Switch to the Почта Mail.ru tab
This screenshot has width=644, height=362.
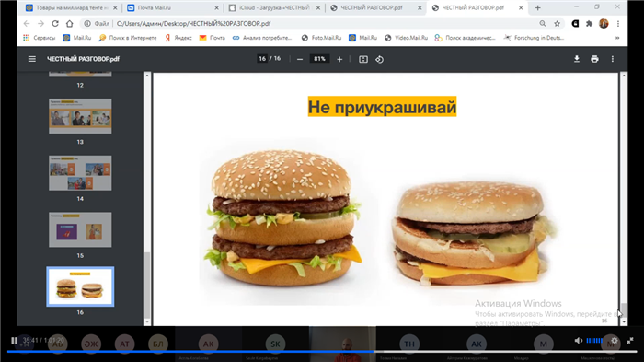(173, 7)
